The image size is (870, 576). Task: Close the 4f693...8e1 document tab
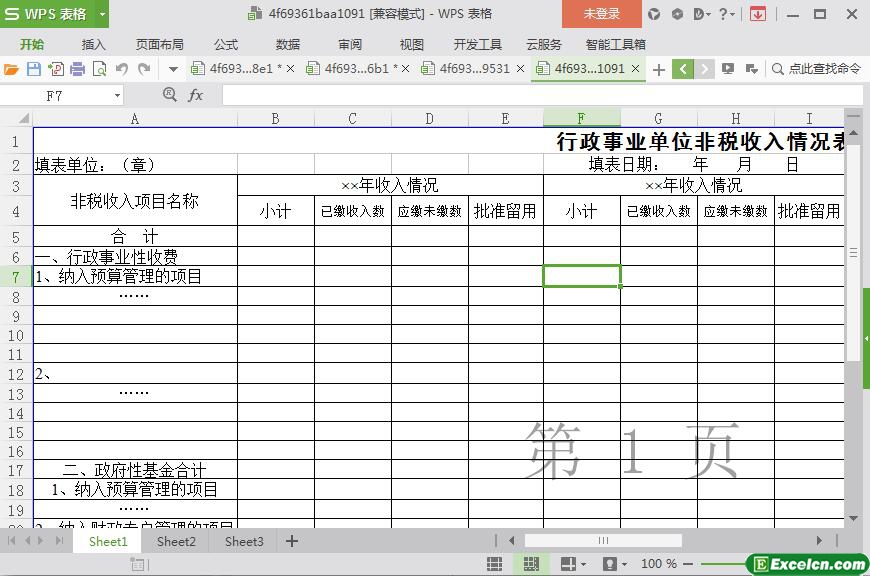290,69
